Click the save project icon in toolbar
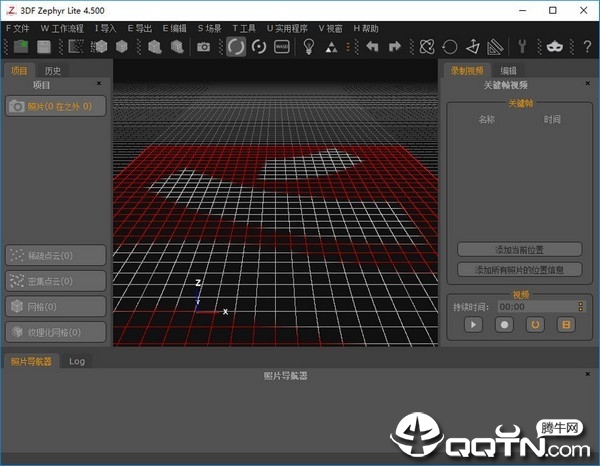The width and height of the screenshot is (600, 466). (x=44, y=47)
